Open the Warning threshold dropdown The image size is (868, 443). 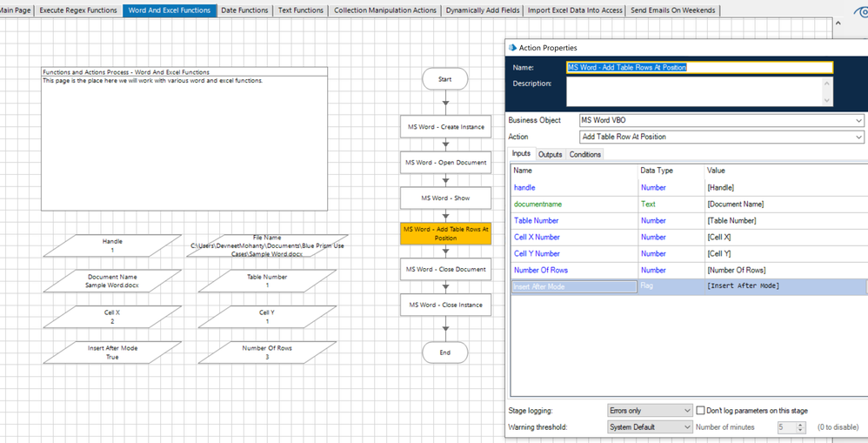[x=650, y=427]
